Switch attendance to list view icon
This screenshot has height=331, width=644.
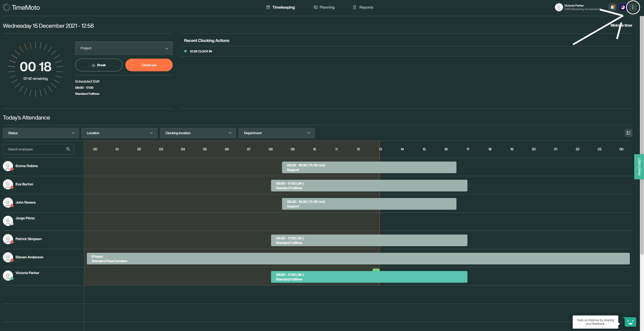pos(628,133)
